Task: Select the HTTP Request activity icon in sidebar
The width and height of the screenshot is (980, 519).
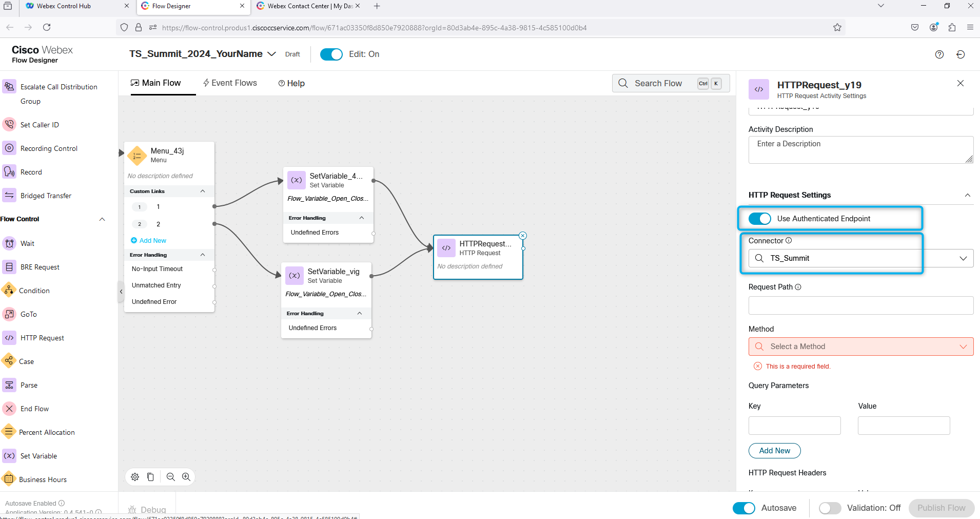Action: tap(9, 337)
